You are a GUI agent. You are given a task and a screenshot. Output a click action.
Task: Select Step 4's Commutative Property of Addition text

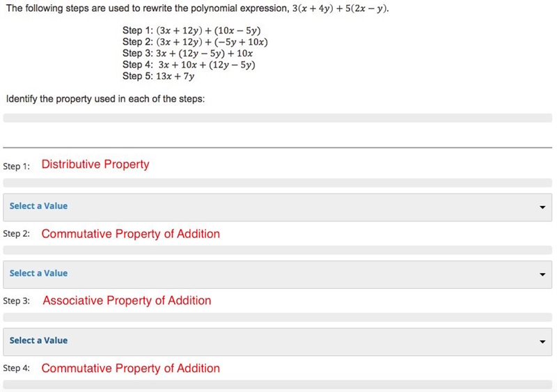click(x=130, y=368)
